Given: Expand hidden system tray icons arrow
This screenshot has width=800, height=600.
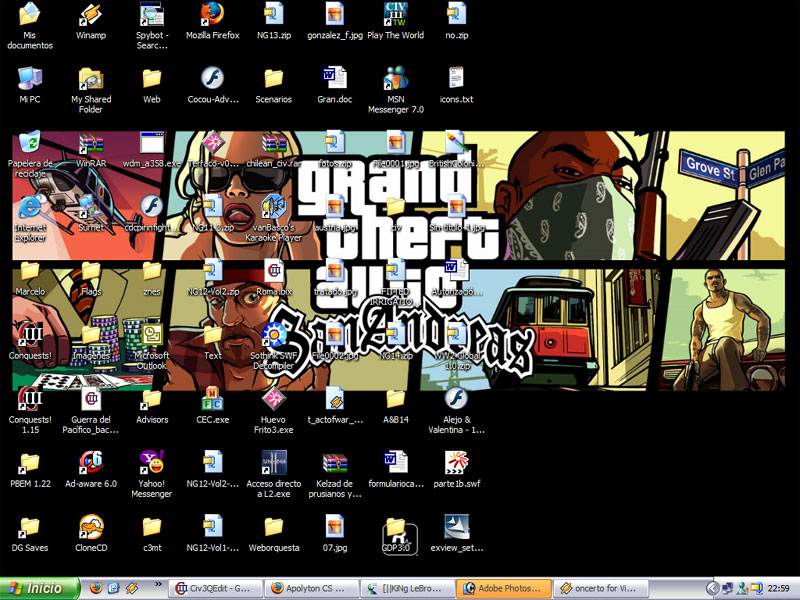Looking at the screenshot, I should pos(712,589).
